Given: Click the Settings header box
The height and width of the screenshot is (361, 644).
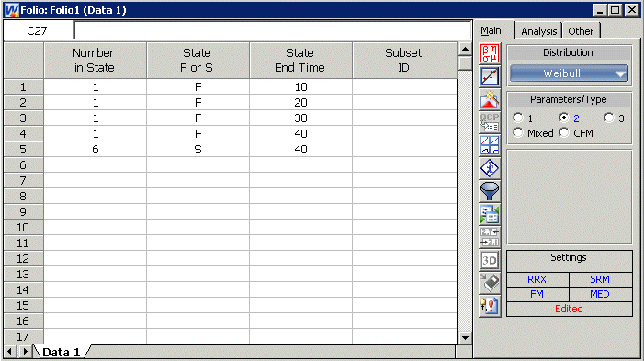Looking at the screenshot, I should click(570, 261).
